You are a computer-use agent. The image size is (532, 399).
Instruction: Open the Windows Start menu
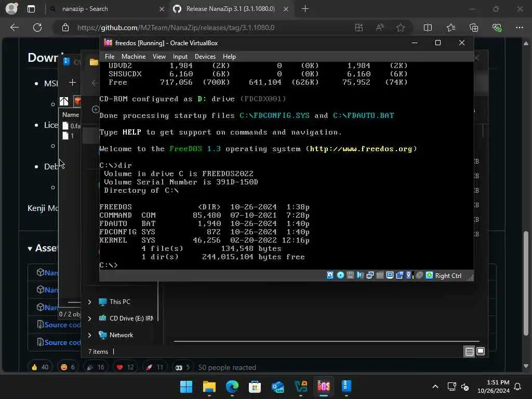[x=186, y=387]
